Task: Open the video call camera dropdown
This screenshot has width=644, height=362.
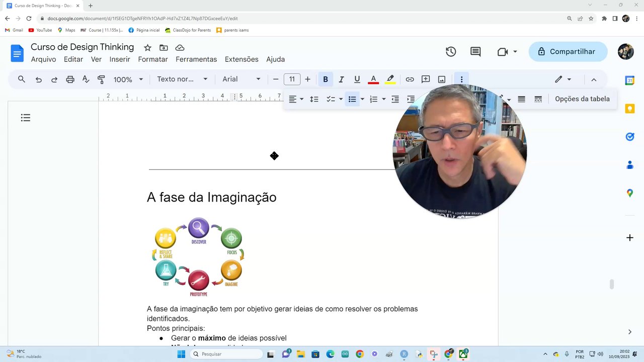Action: [x=507, y=52]
